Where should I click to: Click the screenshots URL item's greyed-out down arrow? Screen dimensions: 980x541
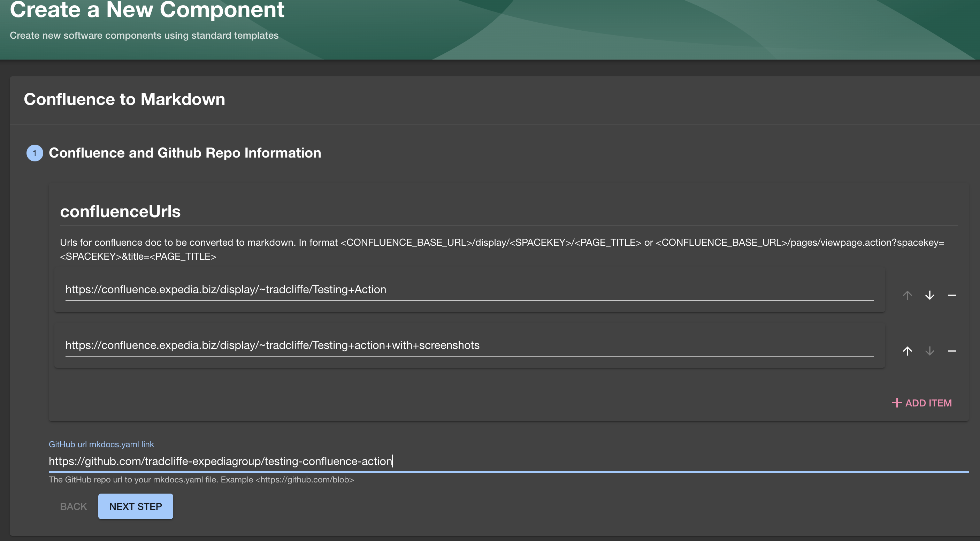[x=929, y=351]
